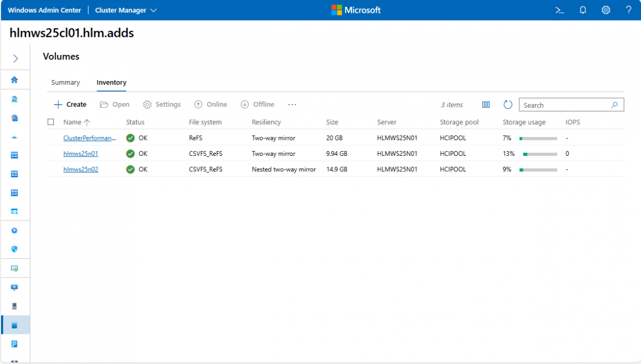Click the shield security icon in sidebar
Image resolution: width=641 pixels, height=364 pixels.
pyautogui.click(x=15, y=249)
